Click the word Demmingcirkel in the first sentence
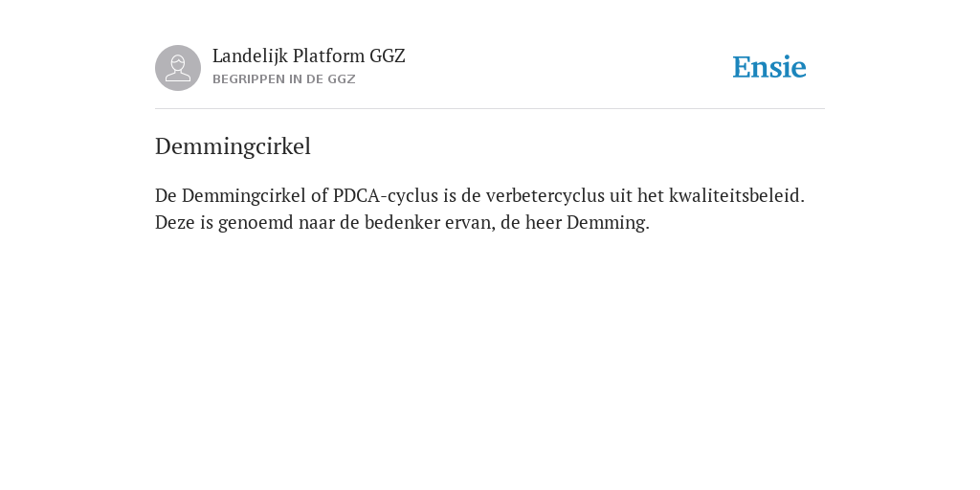This screenshot has width=980, height=490. [244, 195]
